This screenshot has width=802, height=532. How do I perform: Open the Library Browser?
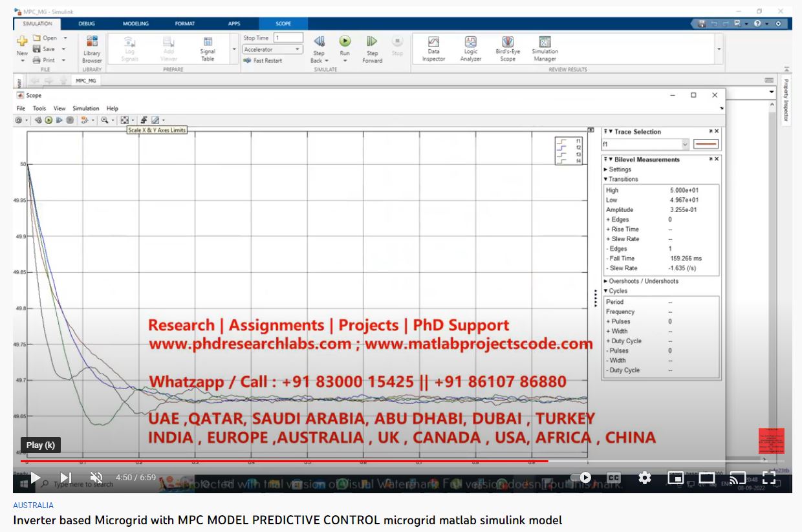click(92, 48)
